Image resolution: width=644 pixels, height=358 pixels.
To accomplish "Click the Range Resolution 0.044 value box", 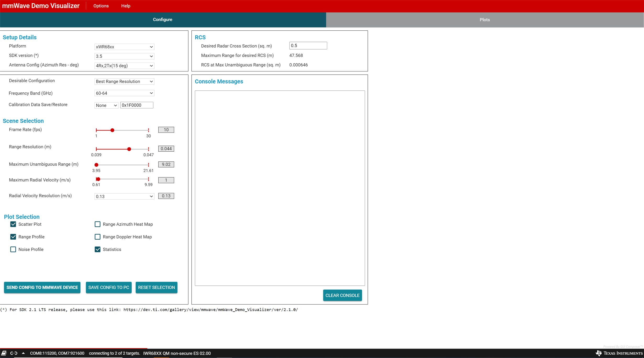I will 166,149.
